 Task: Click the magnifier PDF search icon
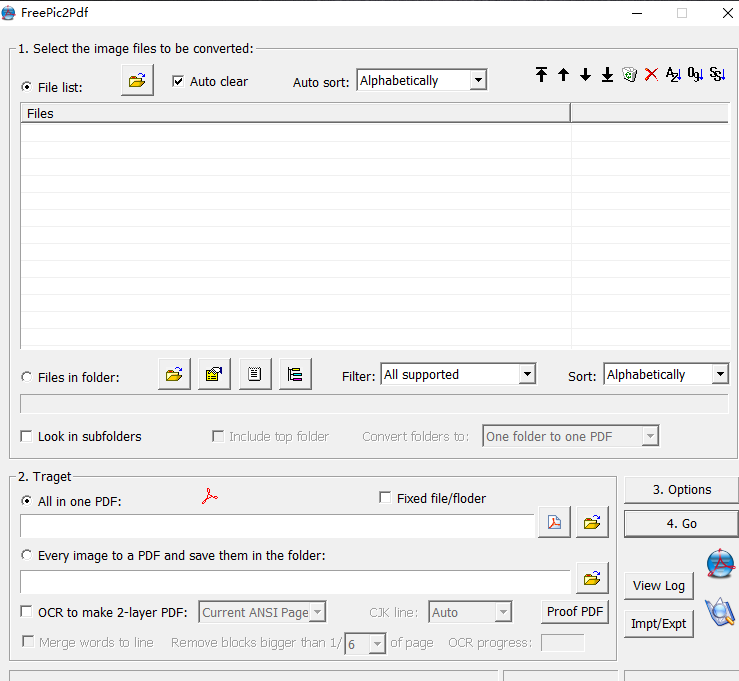coord(720,612)
